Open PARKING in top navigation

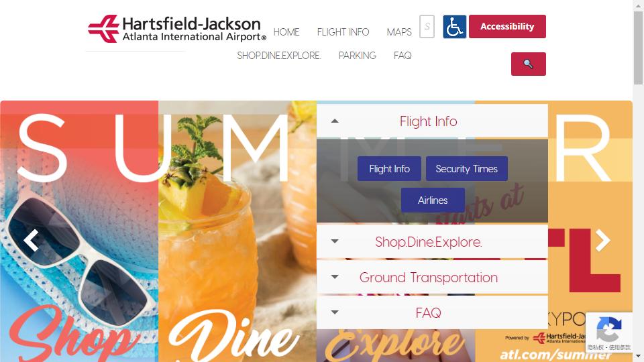point(358,56)
